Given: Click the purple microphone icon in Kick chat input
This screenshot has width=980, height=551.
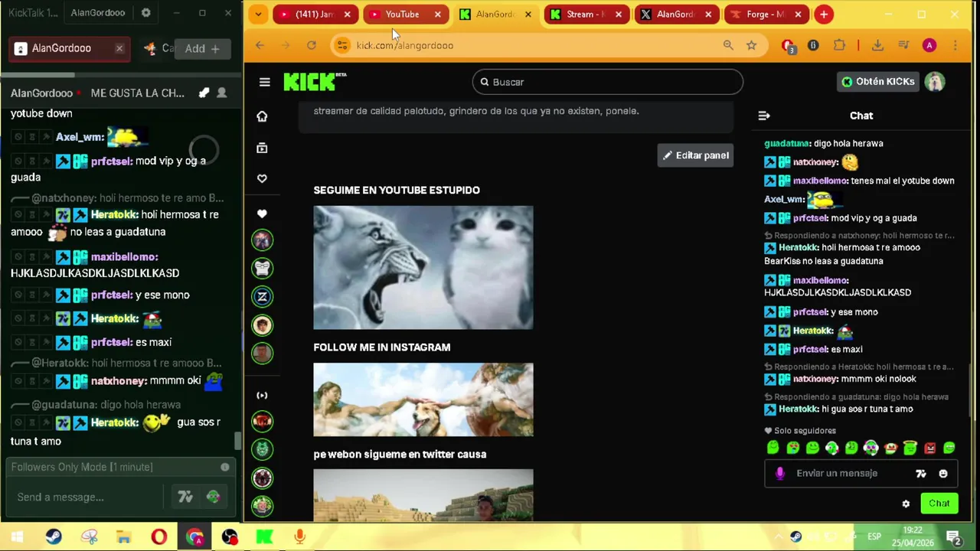Looking at the screenshot, I should point(779,474).
